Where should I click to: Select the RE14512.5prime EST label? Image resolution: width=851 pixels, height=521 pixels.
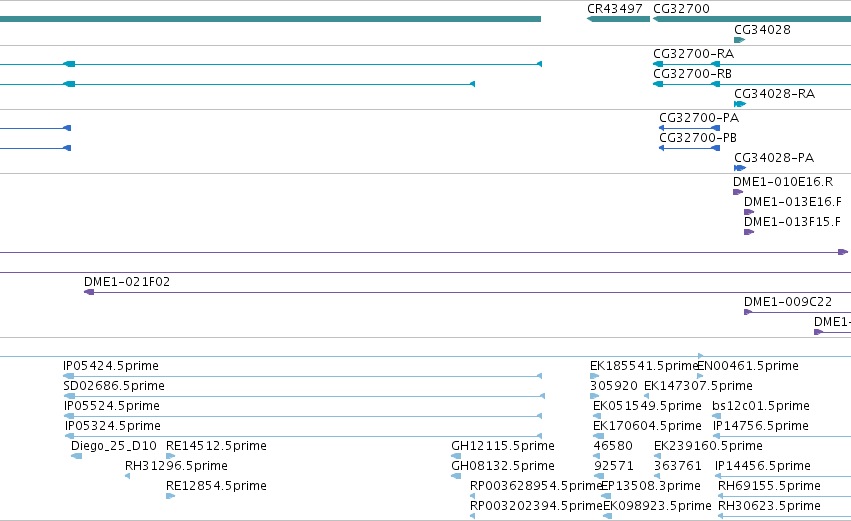[x=216, y=447]
